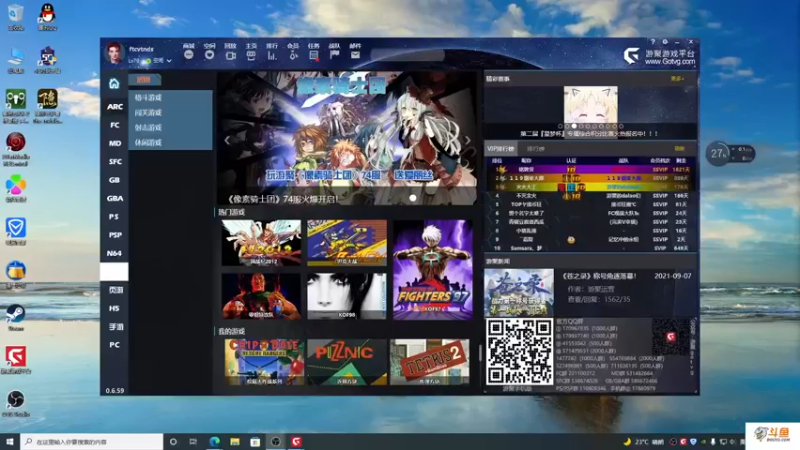Open the OBS Studio desktop icon

click(x=15, y=403)
